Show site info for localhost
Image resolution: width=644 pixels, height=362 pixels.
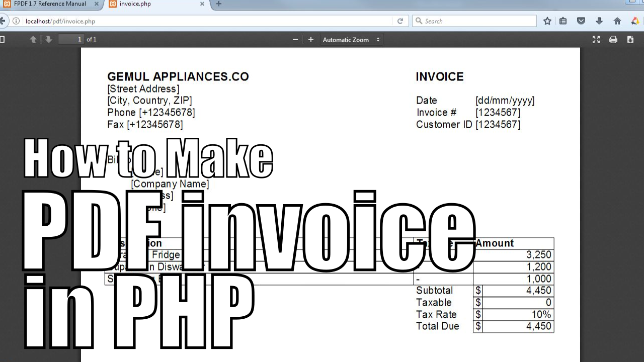tap(17, 21)
